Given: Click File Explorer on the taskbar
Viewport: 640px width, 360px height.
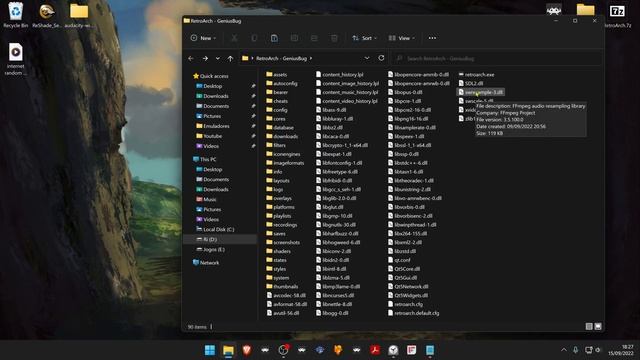Looking at the screenshot, I should (228, 350).
